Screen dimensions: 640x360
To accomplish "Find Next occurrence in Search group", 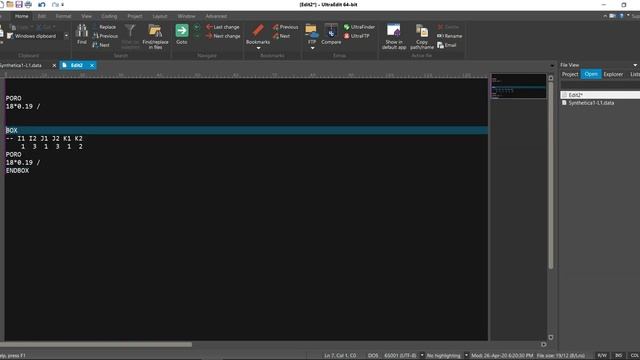I will pyautogui.click(x=101, y=45).
